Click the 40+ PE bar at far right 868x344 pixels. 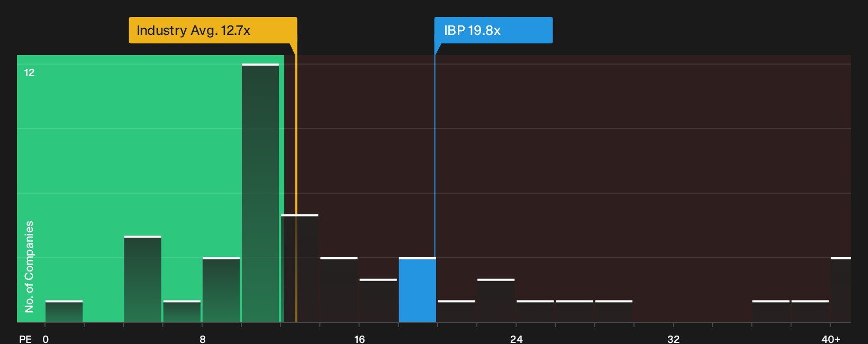840,290
